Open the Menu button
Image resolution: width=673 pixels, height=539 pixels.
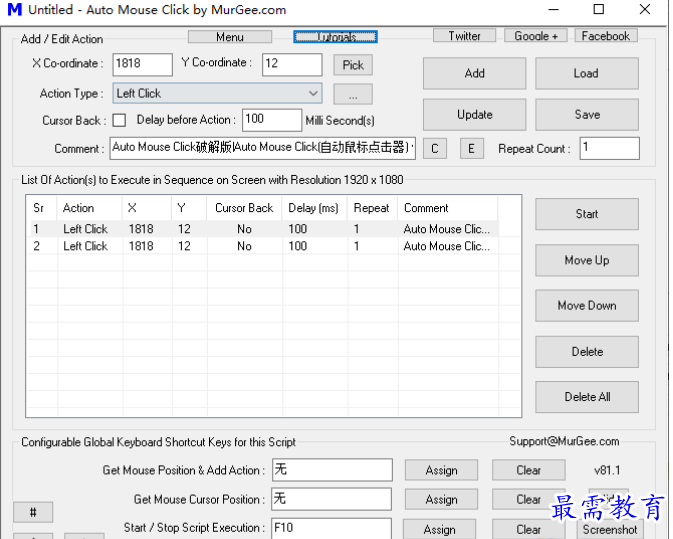pyautogui.click(x=230, y=37)
